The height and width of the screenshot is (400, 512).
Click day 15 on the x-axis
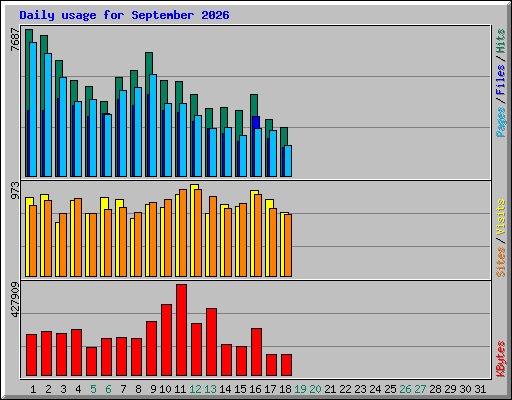tap(240, 389)
